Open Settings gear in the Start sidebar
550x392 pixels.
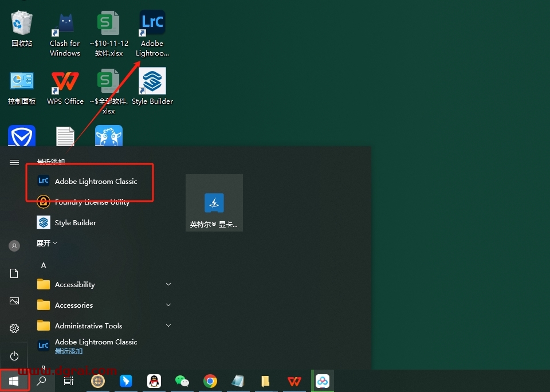point(14,328)
